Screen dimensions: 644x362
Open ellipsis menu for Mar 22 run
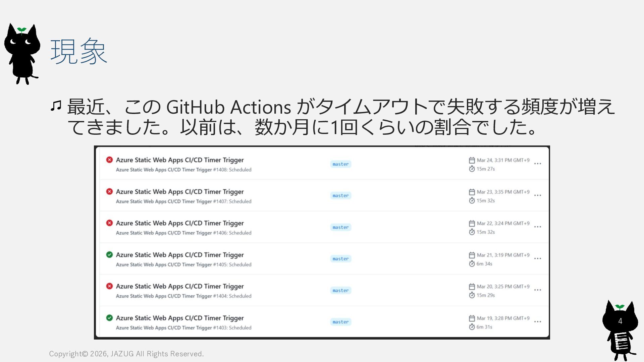point(538,227)
